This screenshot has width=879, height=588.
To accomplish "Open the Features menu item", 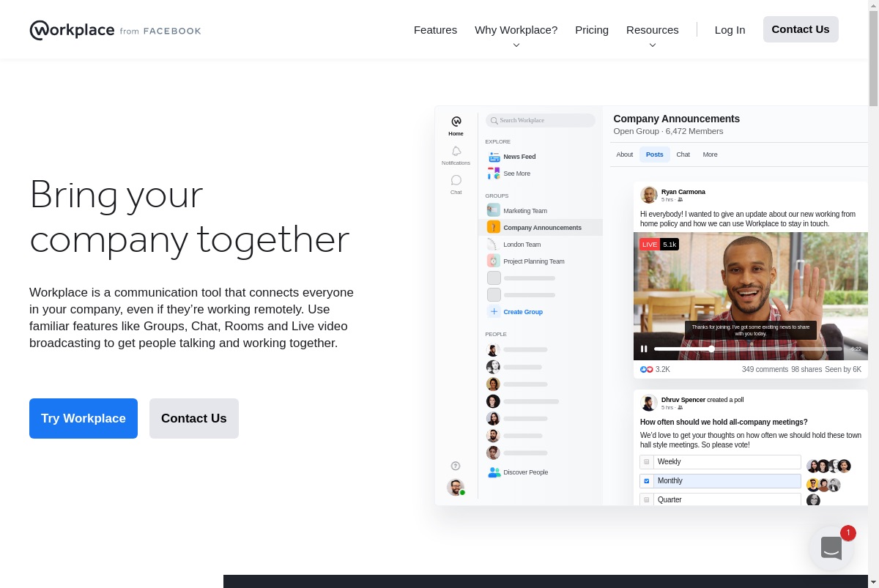I will (435, 30).
